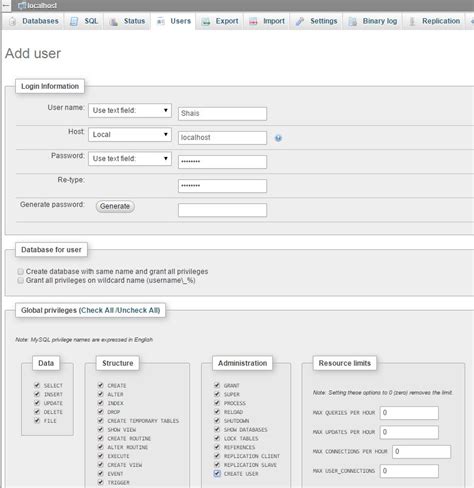Open the User name type dropdown
The image size is (474, 488).
point(130,111)
